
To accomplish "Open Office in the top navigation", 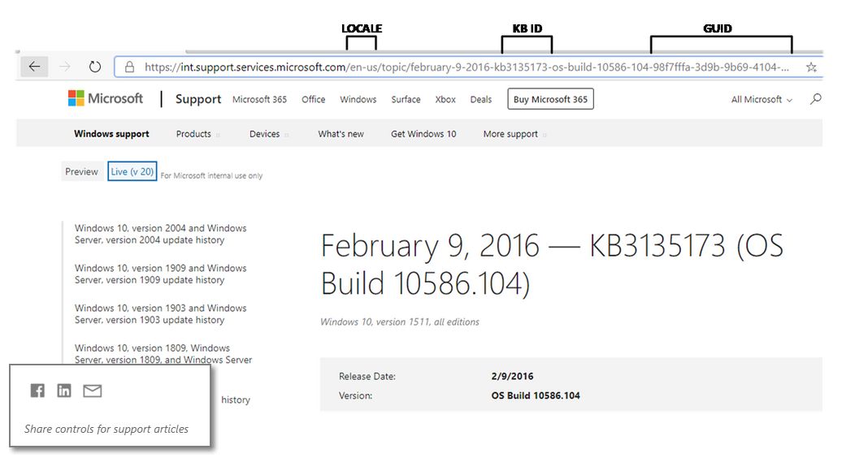I will click(314, 100).
